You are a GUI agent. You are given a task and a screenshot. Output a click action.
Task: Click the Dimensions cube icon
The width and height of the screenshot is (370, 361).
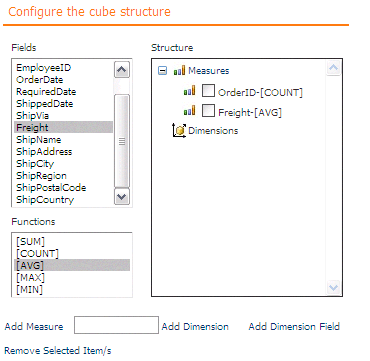pyautogui.click(x=179, y=130)
